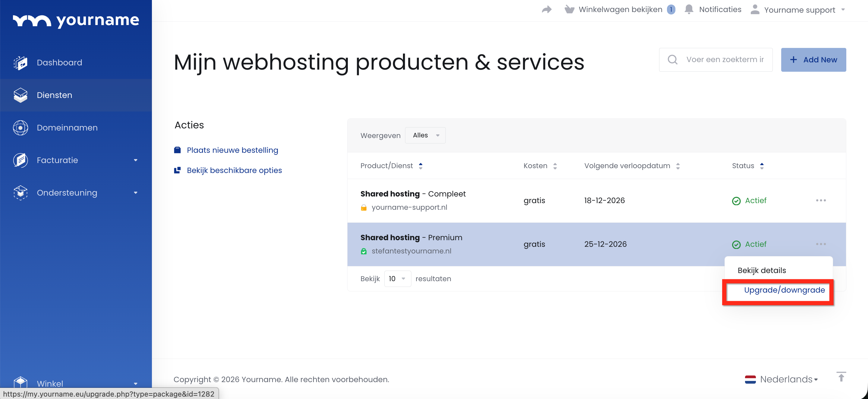Click the scroll-to-top arrow icon
The image size is (868, 399).
pyautogui.click(x=841, y=377)
